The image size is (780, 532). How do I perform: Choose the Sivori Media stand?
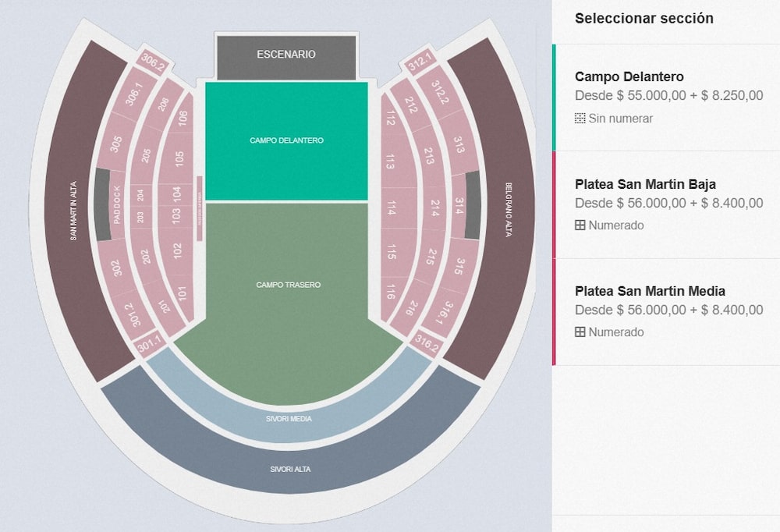point(290,418)
